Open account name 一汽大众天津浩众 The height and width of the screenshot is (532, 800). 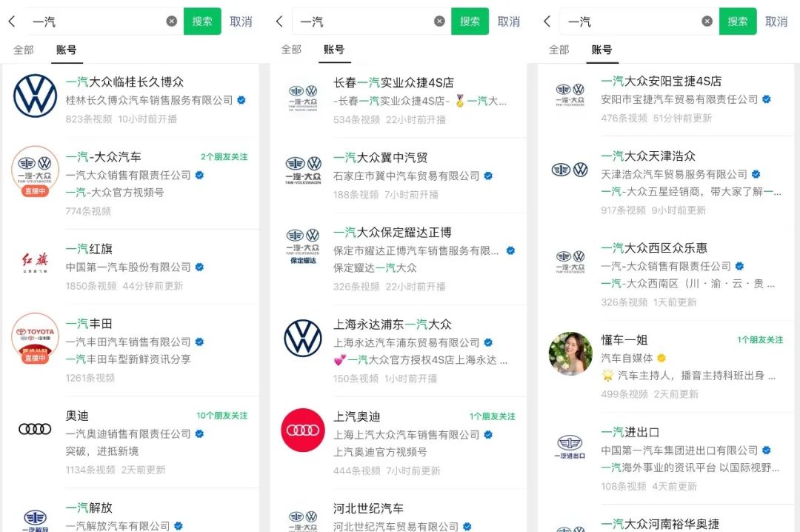click(x=648, y=156)
